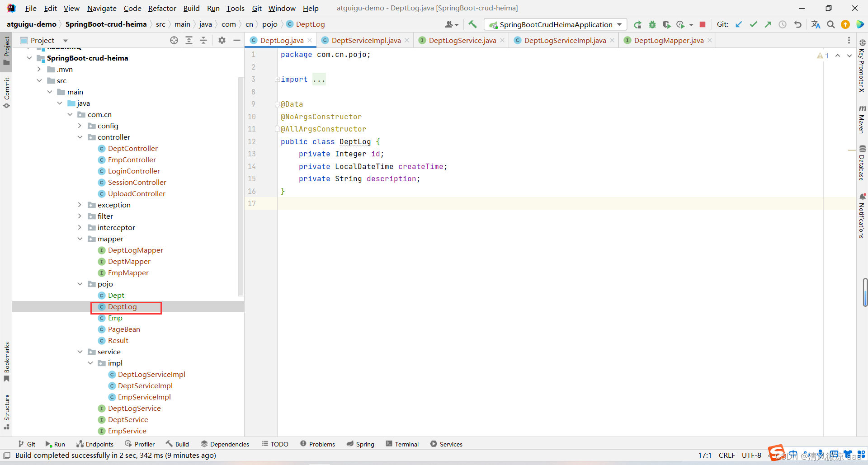Open the Refactor menu

[x=162, y=8]
